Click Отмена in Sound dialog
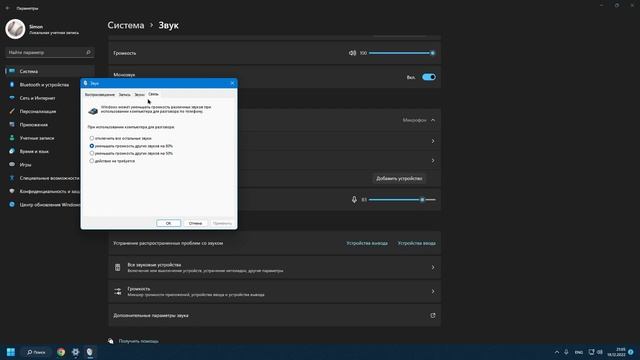The width and height of the screenshot is (640, 360). 196,223
